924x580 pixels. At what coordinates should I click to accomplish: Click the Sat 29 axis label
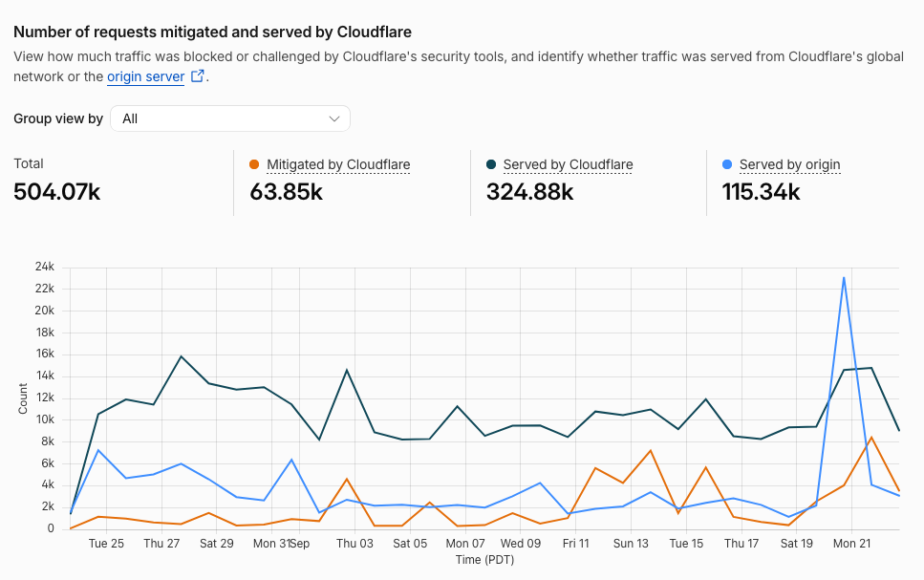tap(216, 544)
